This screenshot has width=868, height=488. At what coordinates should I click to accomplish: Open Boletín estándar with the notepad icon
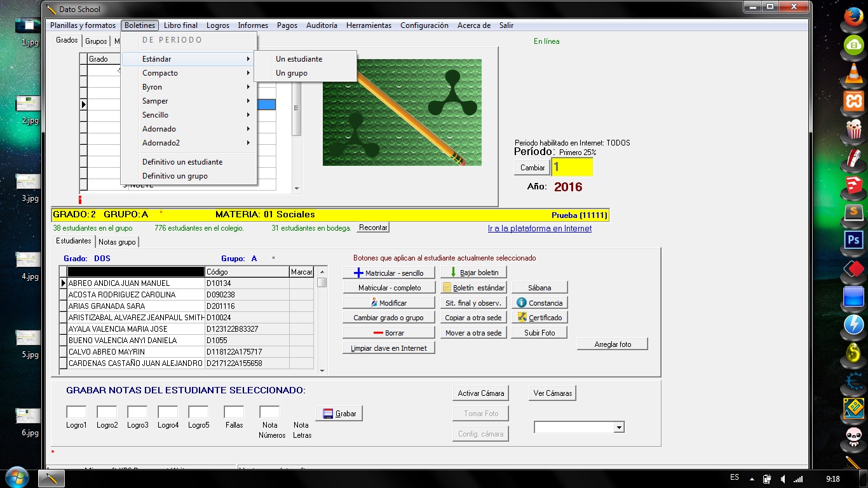473,288
